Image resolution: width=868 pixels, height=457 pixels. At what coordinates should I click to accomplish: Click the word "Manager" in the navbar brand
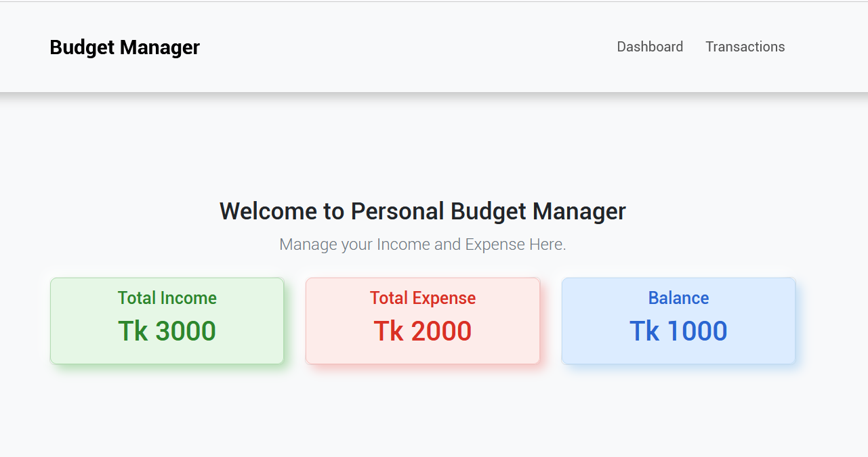[x=160, y=47]
